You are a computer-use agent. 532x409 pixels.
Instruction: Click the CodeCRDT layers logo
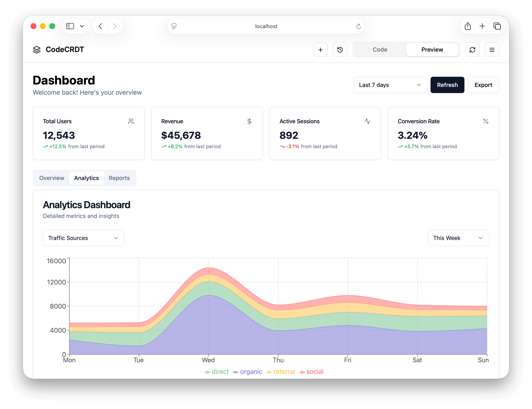(x=37, y=50)
